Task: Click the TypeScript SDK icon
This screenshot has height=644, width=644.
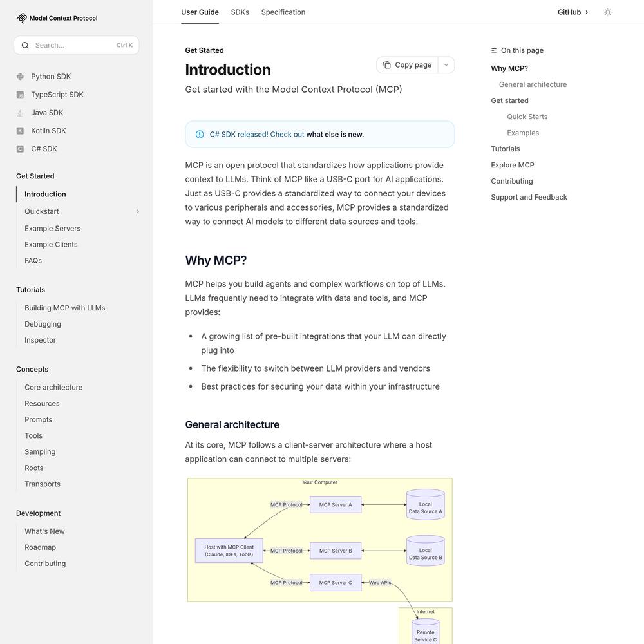Action: pyautogui.click(x=20, y=95)
